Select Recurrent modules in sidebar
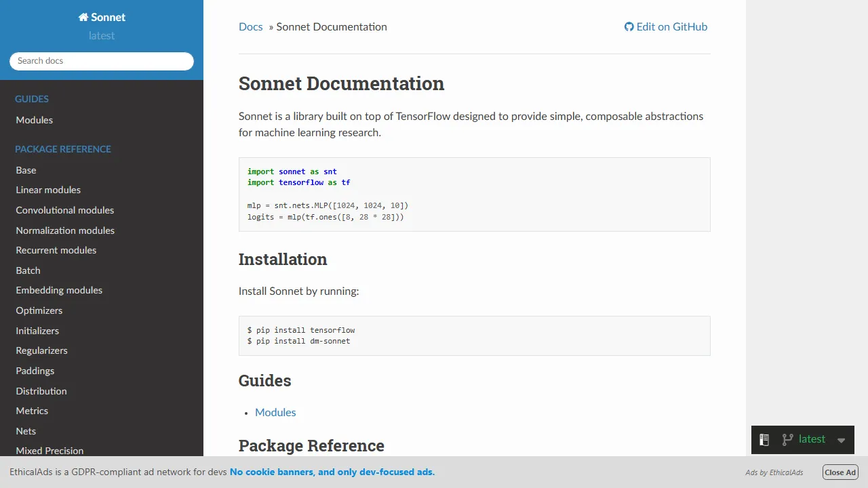Screen dimensions: 868x488 [x=102, y=250]
